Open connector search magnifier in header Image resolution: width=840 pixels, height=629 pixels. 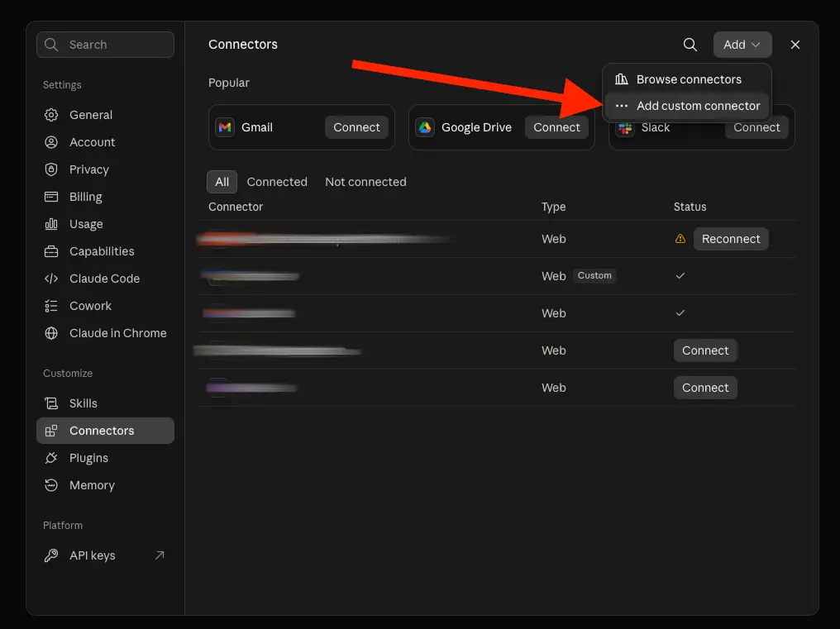690,45
